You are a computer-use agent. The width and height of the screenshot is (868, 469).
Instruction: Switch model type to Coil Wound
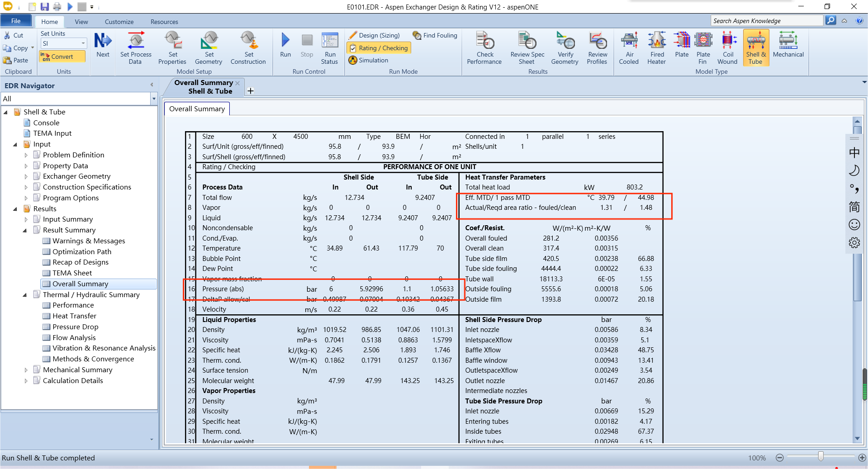coord(727,48)
